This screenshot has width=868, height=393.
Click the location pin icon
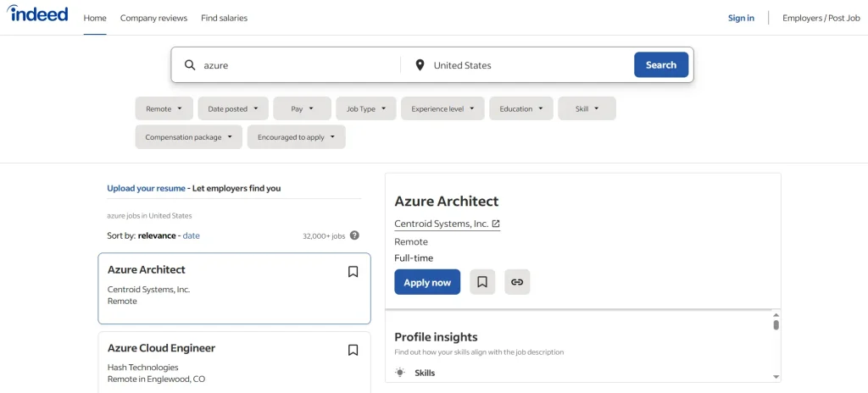pos(420,65)
